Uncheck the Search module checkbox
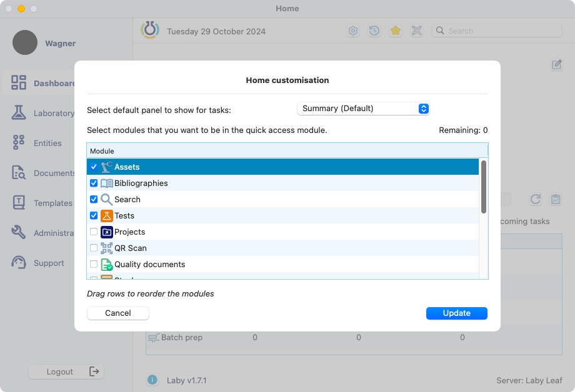Viewport: 575px width, 392px height. (94, 199)
